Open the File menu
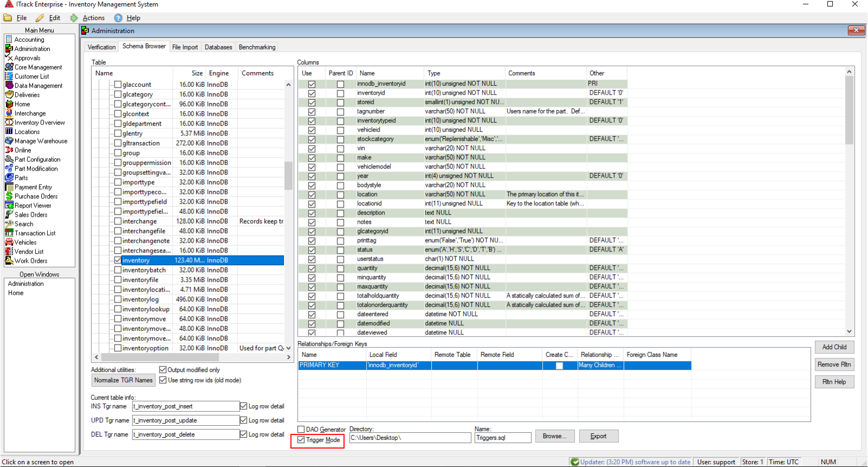Image resolution: width=868 pixels, height=467 pixels. coord(22,18)
